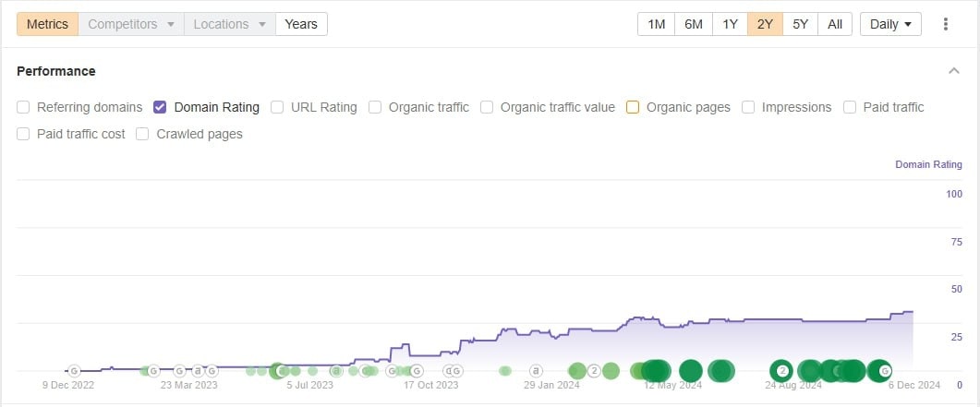Set time range to 5Y
Viewport: 980px width, 407px height.
[x=800, y=24]
